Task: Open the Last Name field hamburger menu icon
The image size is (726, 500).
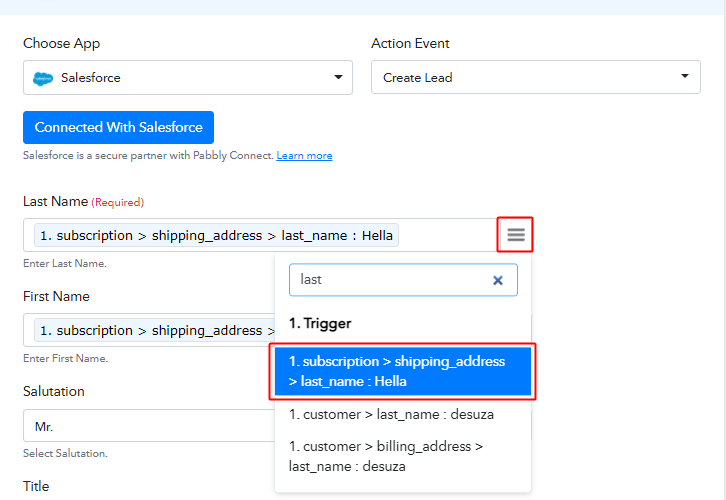Action: pos(515,235)
